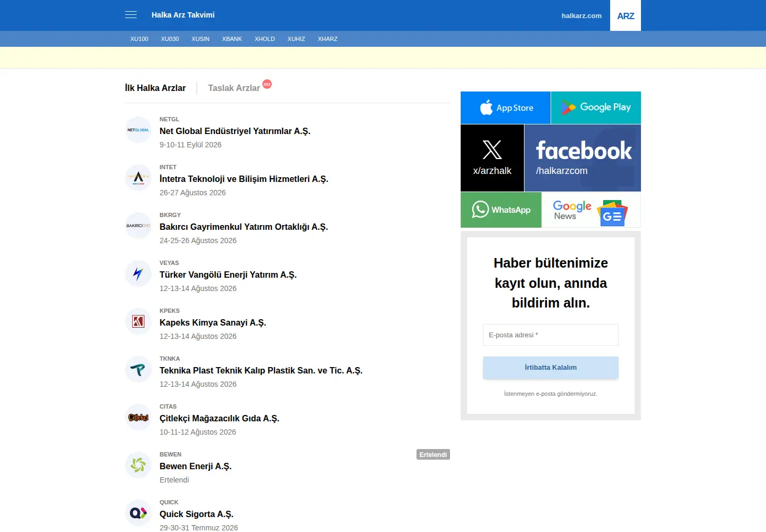Open the Google News tile
The width and height of the screenshot is (766, 532).
591,210
